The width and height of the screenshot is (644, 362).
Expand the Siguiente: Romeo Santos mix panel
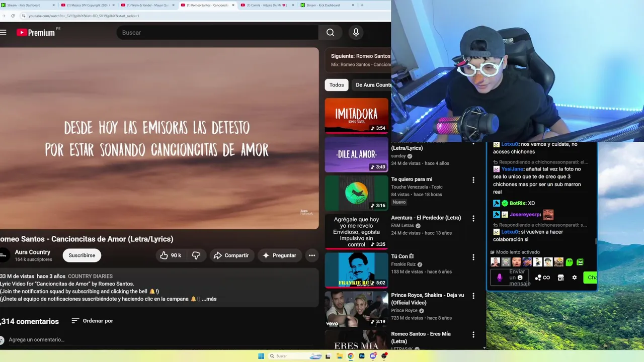pos(358,60)
